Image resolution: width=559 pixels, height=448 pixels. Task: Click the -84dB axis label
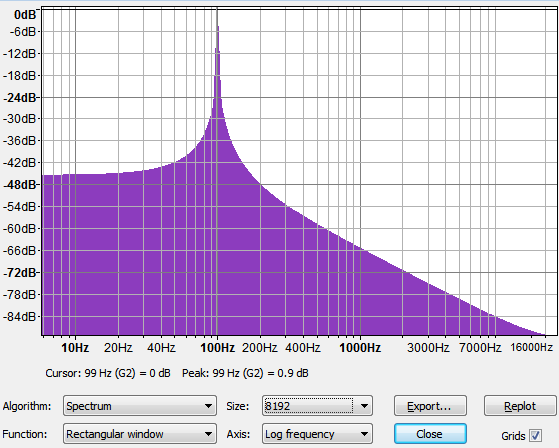[20, 316]
